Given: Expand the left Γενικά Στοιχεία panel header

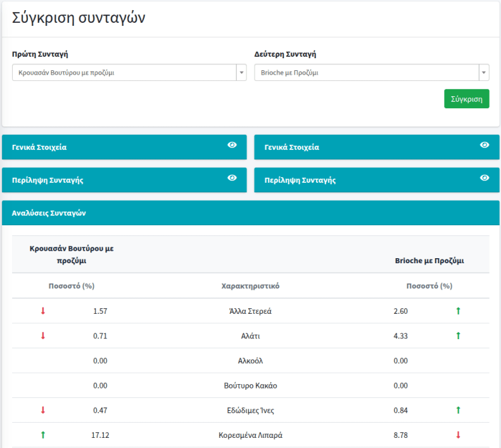Looking at the screenshot, I should click(124, 147).
